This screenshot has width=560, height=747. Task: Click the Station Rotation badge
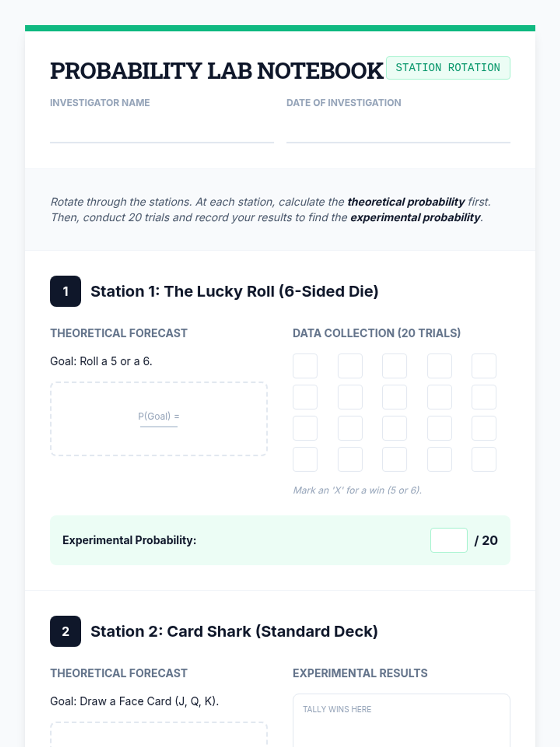[448, 68]
